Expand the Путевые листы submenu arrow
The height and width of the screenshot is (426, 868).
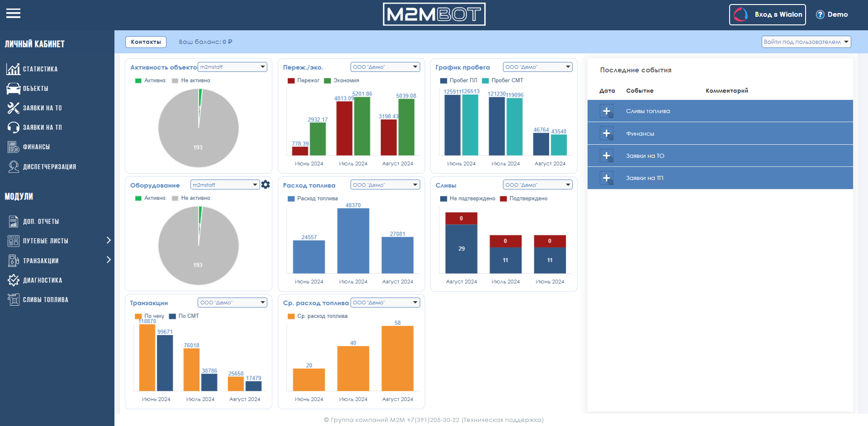coord(109,240)
